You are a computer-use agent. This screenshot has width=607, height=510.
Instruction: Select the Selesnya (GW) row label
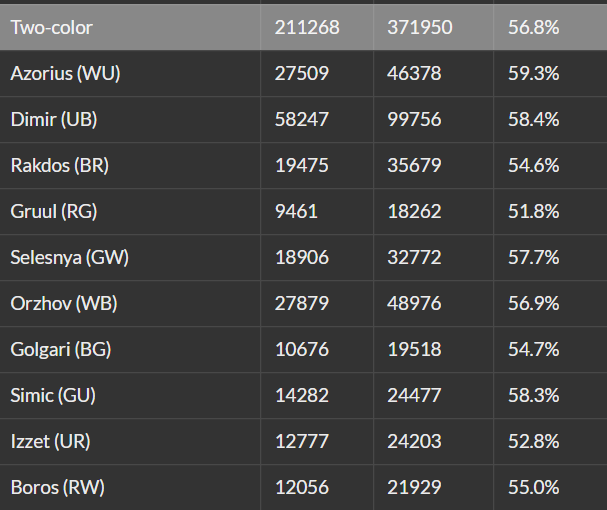click(70, 258)
